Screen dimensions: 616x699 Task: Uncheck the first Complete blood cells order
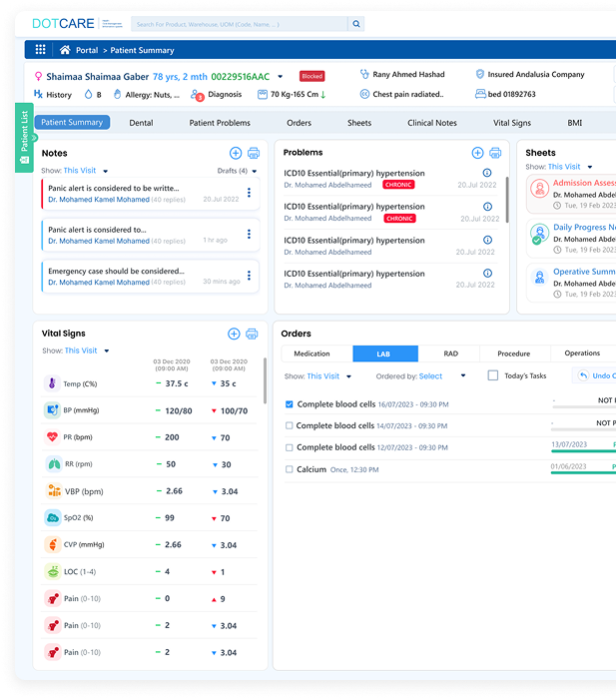point(290,404)
